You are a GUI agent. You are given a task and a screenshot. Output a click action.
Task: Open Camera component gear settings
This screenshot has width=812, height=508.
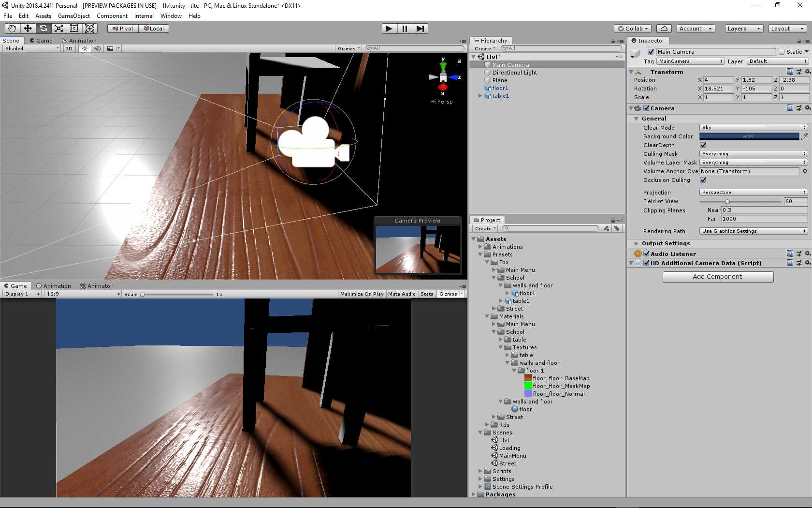807,108
